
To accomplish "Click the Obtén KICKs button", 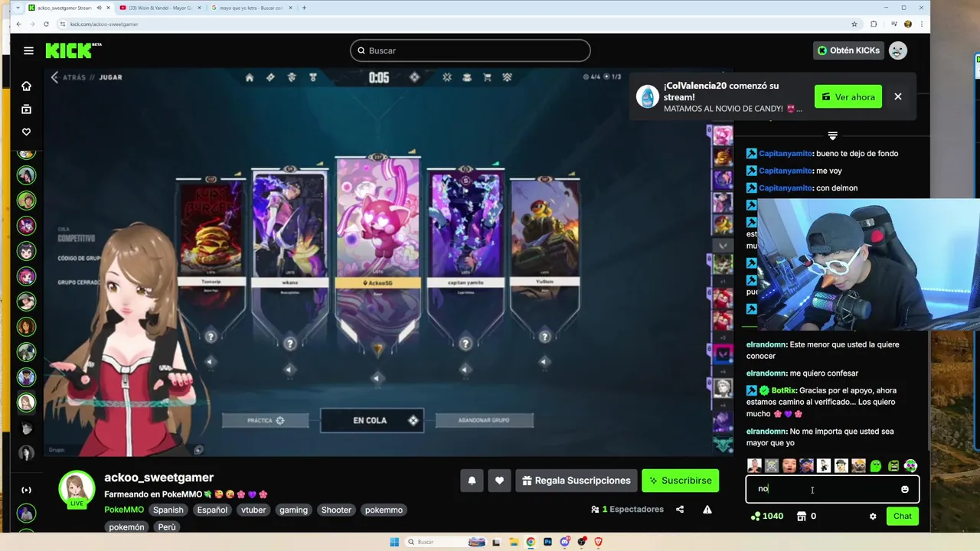I will pos(848,51).
